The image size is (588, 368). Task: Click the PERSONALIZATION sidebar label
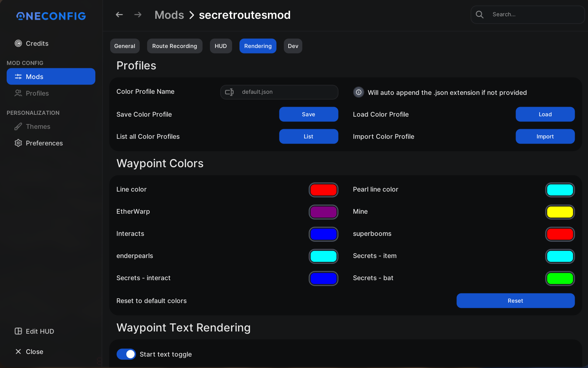click(33, 113)
